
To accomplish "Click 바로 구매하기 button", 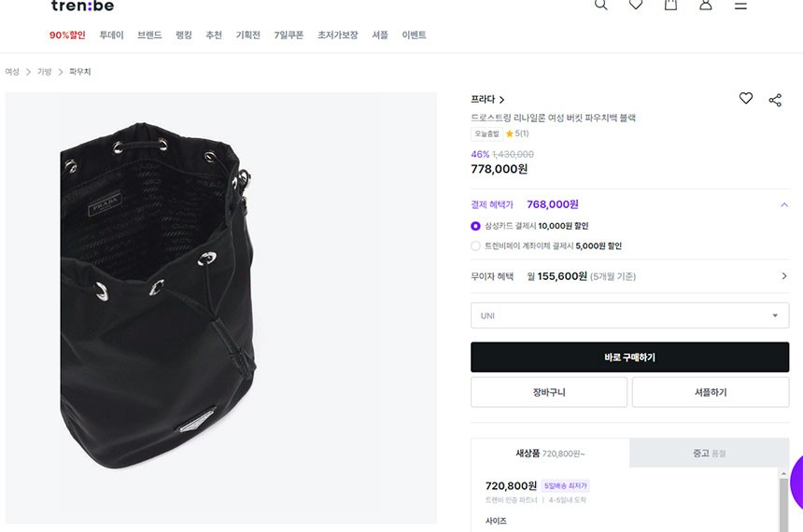I will 629,357.
